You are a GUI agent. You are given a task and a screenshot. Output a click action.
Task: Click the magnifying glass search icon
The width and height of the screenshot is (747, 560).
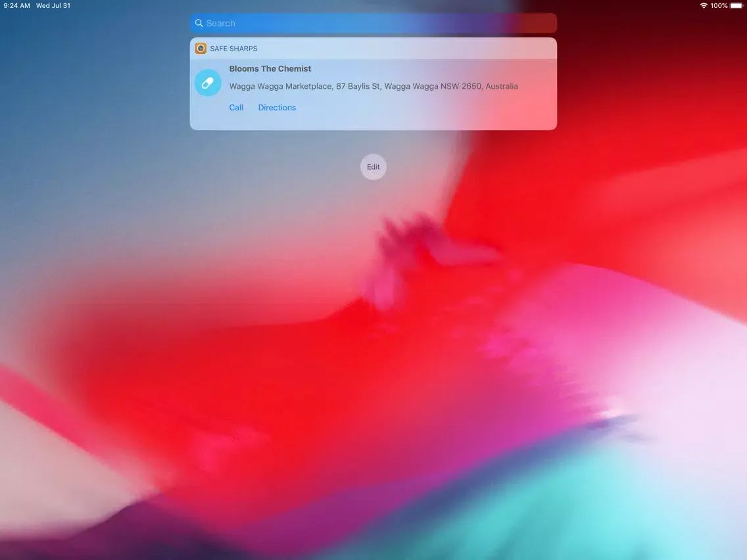pos(199,23)
